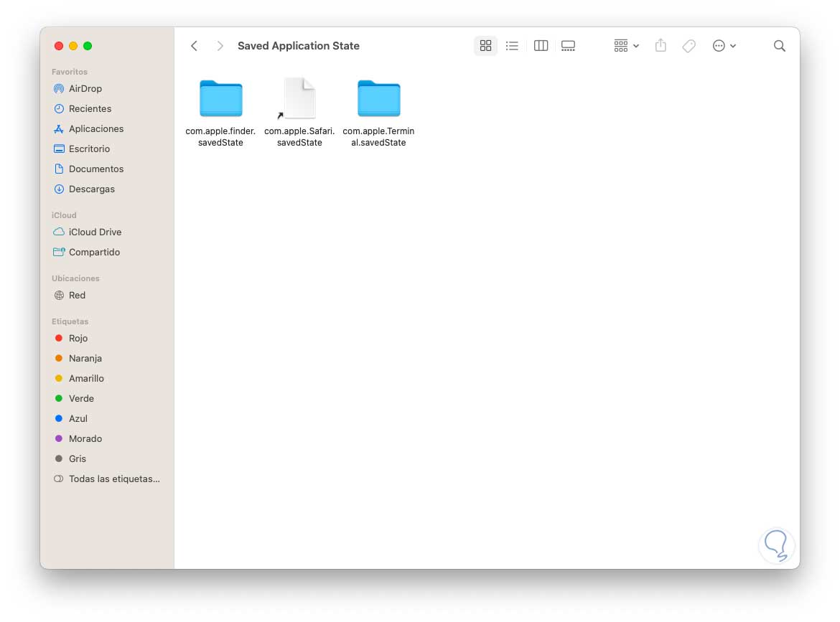Go back with the left chevron
840x622 pixels.
(x=194, y=46)
